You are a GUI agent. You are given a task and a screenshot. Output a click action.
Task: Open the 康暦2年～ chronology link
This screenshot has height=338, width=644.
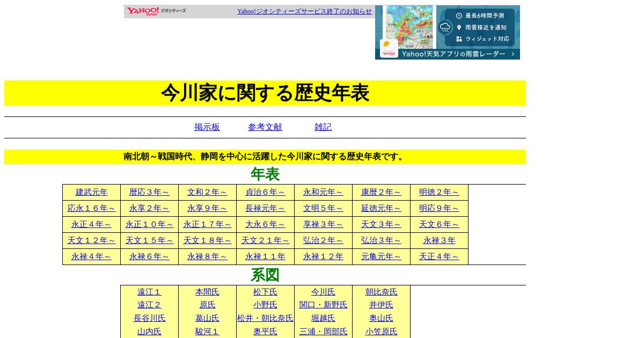tap(382, 192)
